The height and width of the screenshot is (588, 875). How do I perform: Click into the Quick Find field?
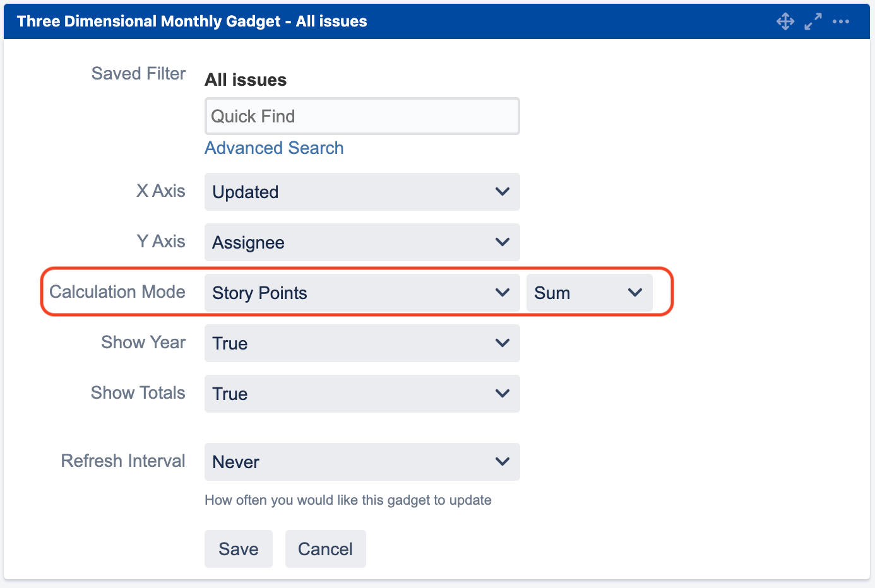362,116
